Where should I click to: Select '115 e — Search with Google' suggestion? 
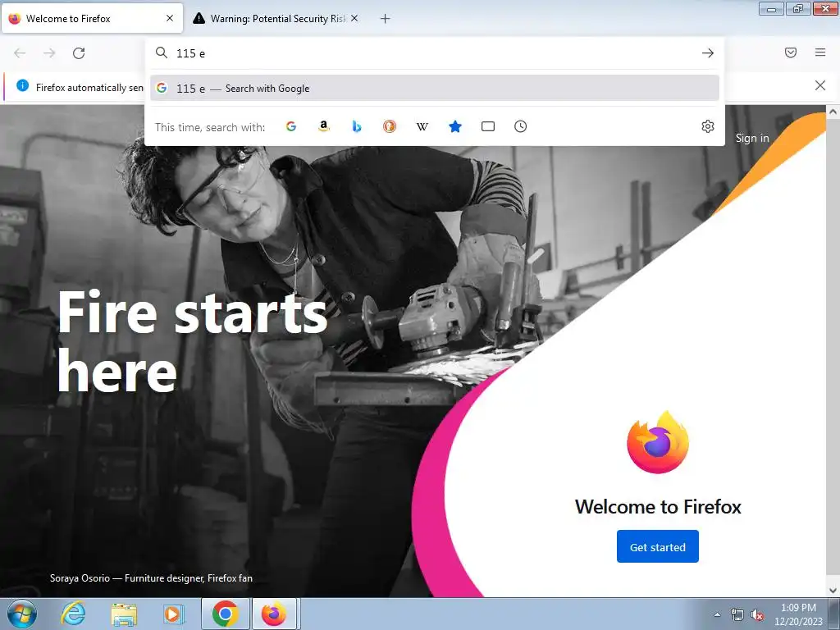click(x=435, y=89)
